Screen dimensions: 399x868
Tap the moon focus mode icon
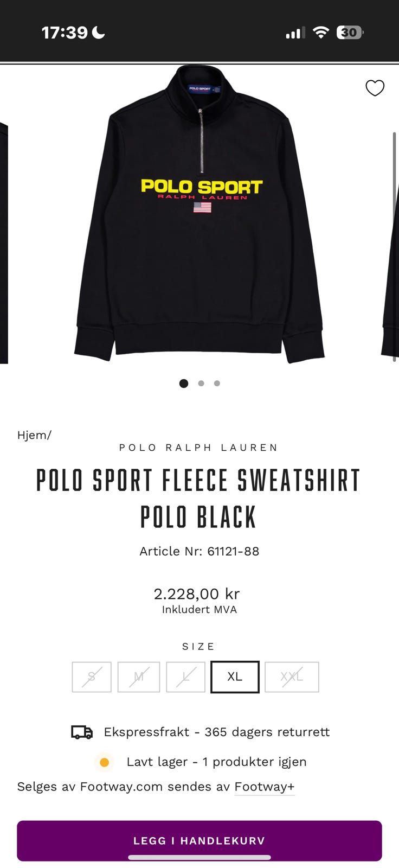point(99,33)
